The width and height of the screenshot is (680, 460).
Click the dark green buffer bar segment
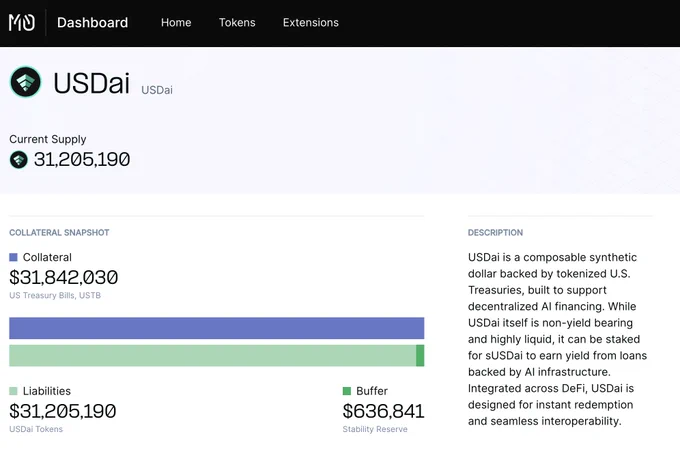420,356
